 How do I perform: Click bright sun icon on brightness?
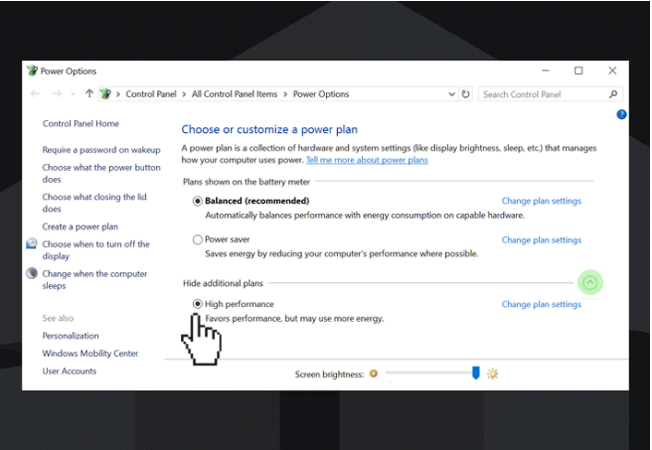492,373
